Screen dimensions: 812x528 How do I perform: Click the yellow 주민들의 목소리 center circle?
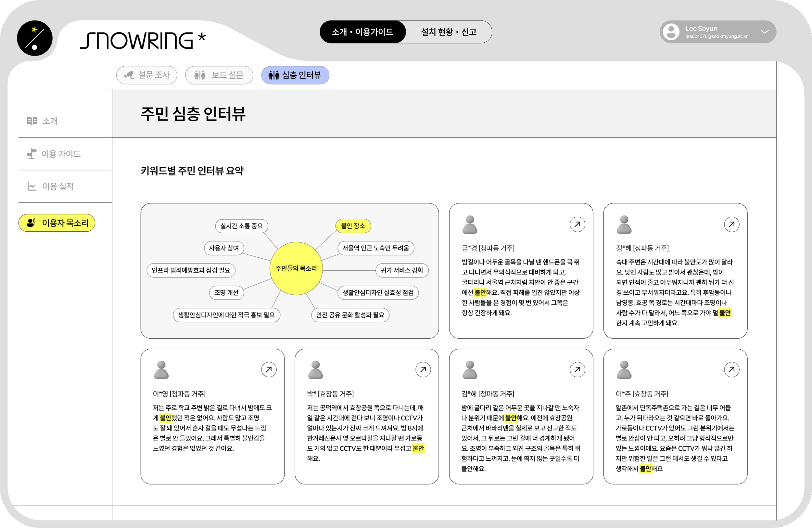pyautogui.click(x=296, y=269)
